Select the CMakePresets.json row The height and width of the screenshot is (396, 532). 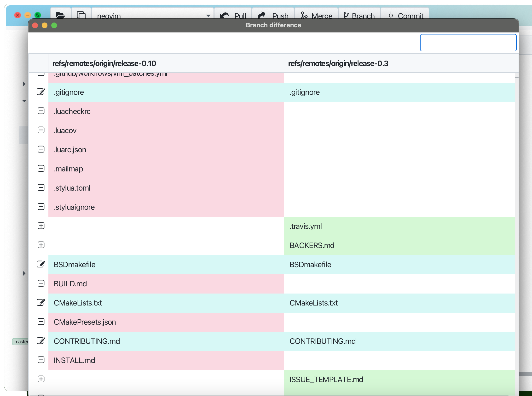(x=166, y=322)
